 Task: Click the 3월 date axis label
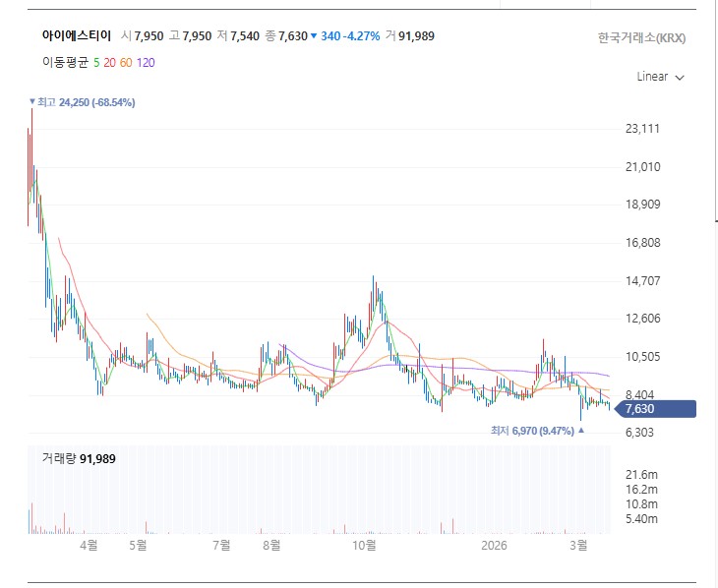(578, 545)
